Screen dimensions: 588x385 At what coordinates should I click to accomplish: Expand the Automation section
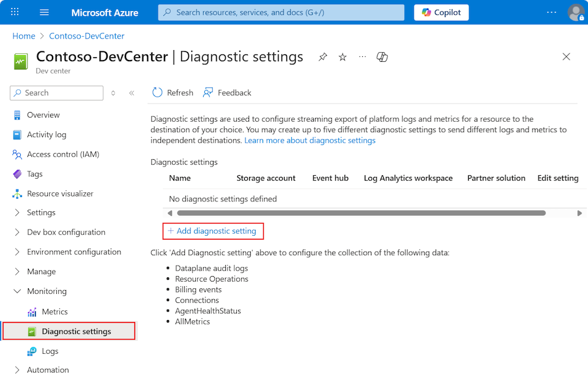48,370
